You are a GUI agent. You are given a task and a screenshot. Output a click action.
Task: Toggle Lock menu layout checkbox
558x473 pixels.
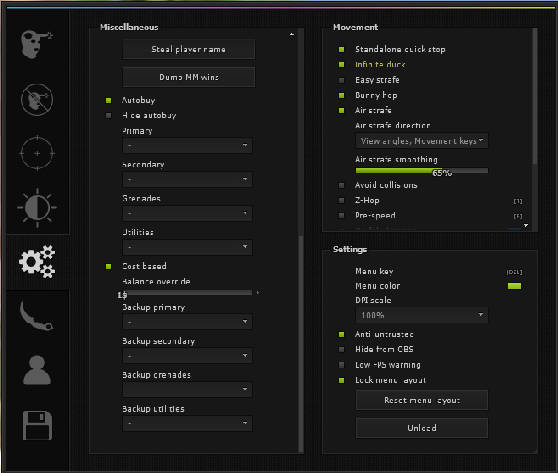point(341,380)
